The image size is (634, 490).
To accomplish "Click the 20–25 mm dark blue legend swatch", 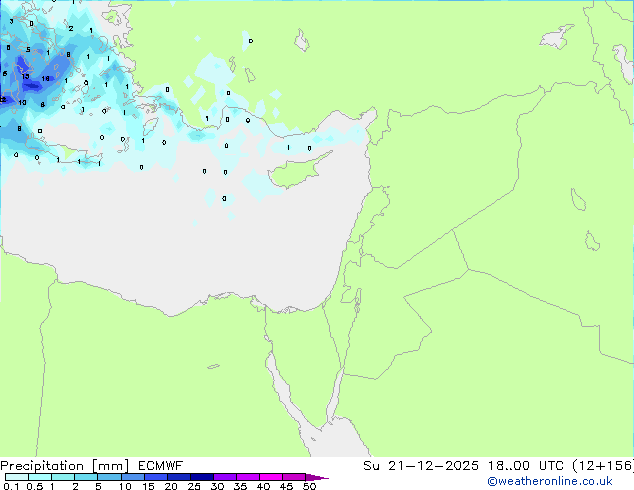I will [179, 477].
